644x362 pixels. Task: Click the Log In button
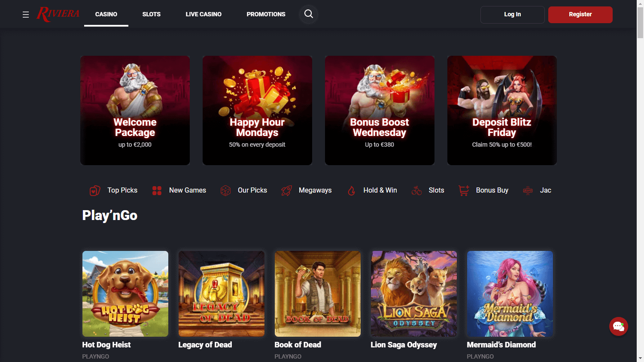(x=512, y=14)
